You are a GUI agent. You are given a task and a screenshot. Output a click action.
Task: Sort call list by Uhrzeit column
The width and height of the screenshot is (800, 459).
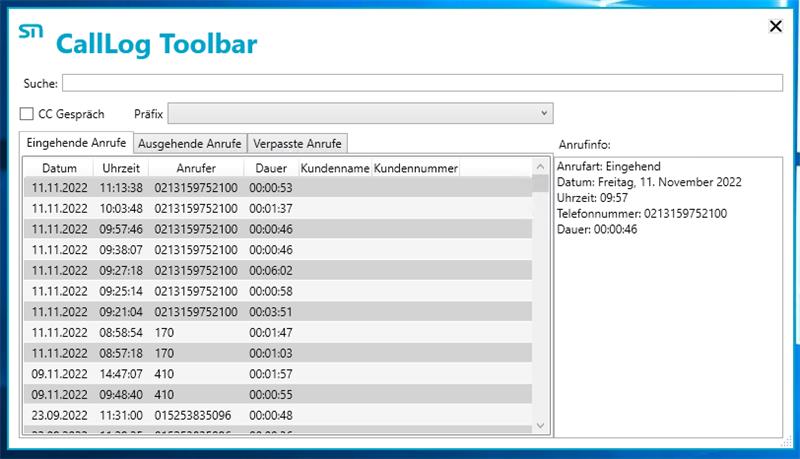pyautogui.click(x=121, y=168)
